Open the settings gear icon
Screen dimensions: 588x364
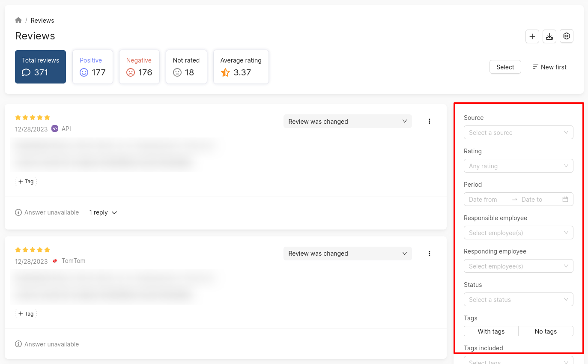tap(567, 36)
